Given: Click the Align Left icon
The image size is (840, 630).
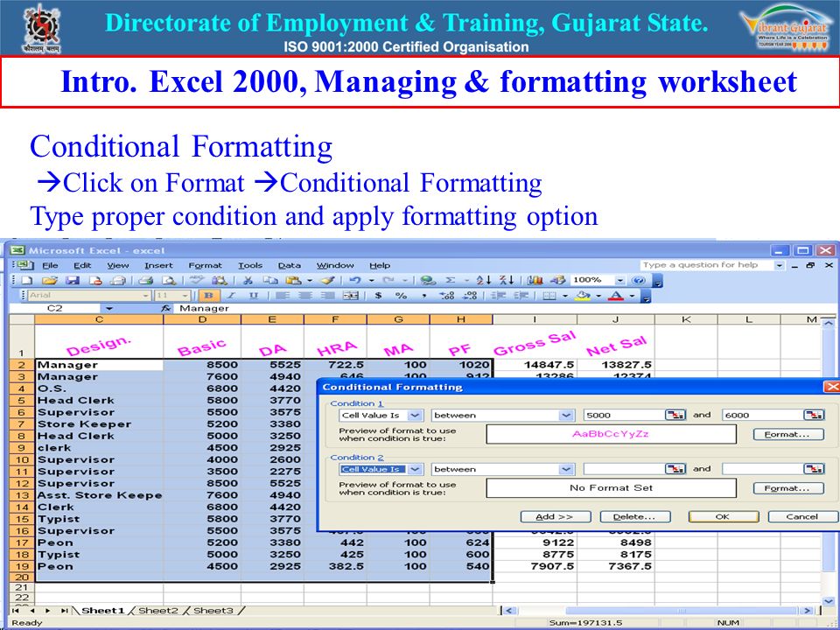Looking at the screenshot, I should (283, 296).
